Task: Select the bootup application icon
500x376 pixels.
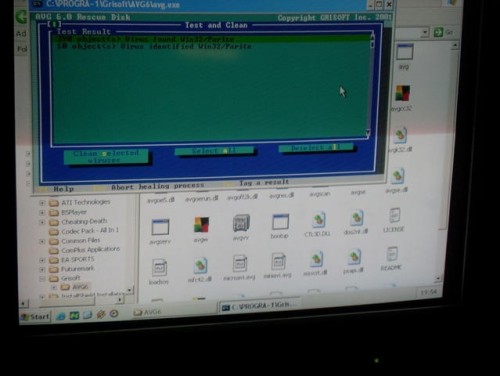Action: [x=280, y=222]
